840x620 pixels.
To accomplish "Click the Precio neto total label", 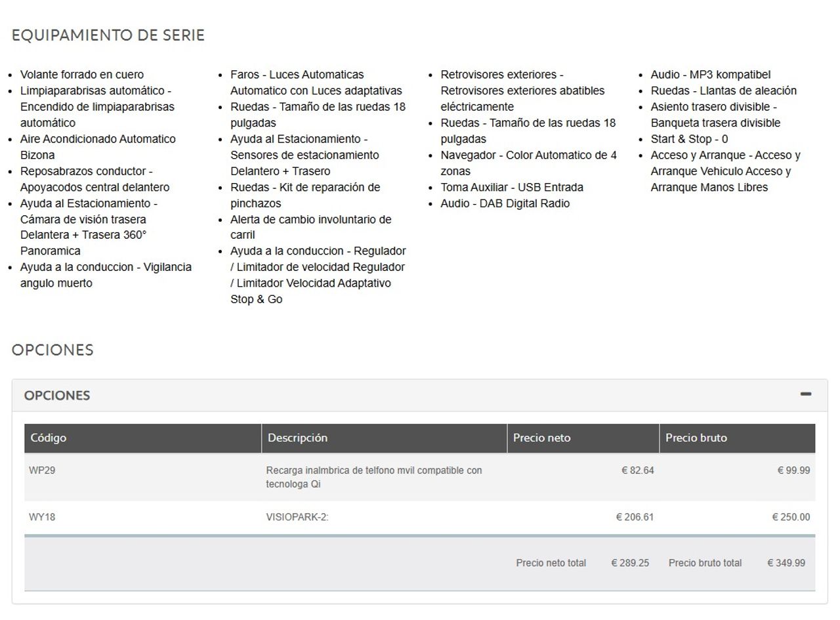I will point(551,563).
